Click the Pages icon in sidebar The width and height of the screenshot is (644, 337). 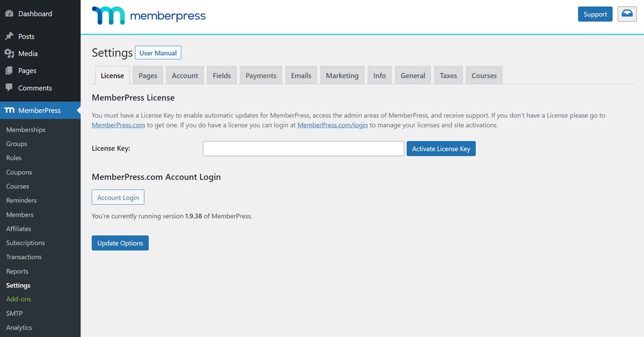9,71
